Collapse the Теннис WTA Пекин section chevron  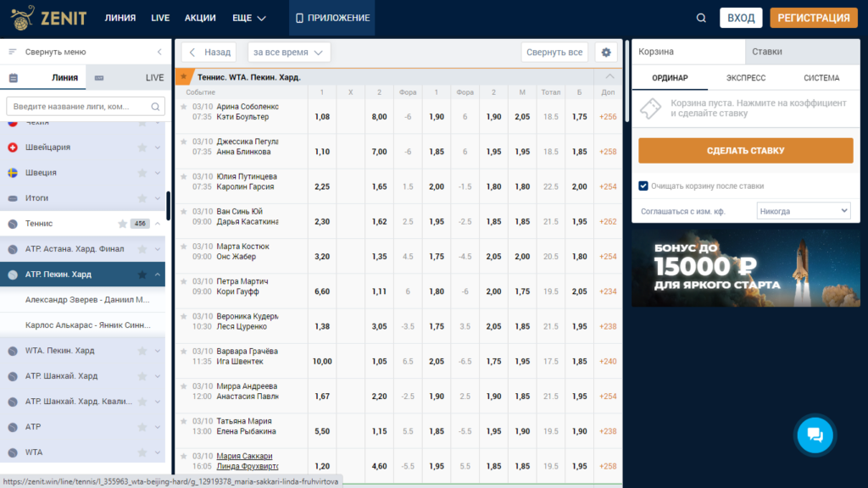609,76
